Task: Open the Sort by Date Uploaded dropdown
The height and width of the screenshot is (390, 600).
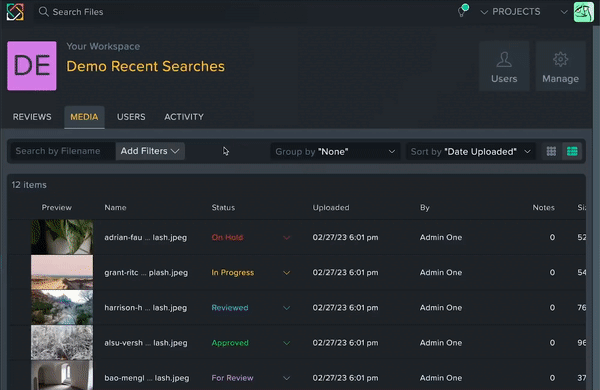Action: [x=471, y=152]
